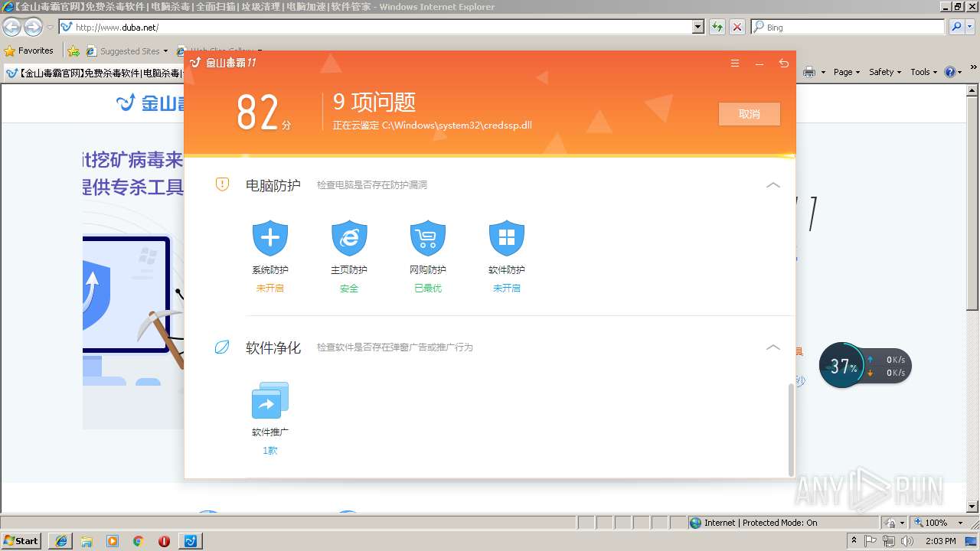Click the IE help question mark icon
980x551 pixels.
coord(949,72)
